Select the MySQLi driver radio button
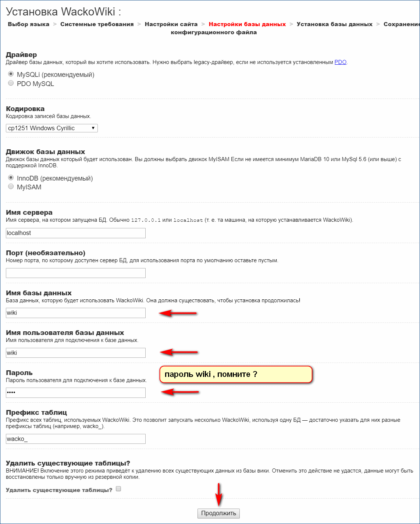420x524 pixels. click(11, 74)
